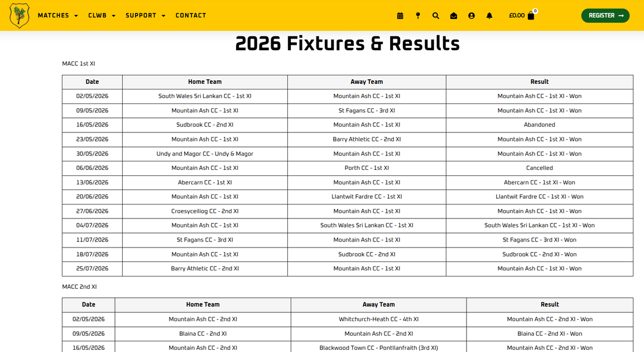Click the open envelope mail icon
This screenshot has width=644, height=352.
pos(454,16)
